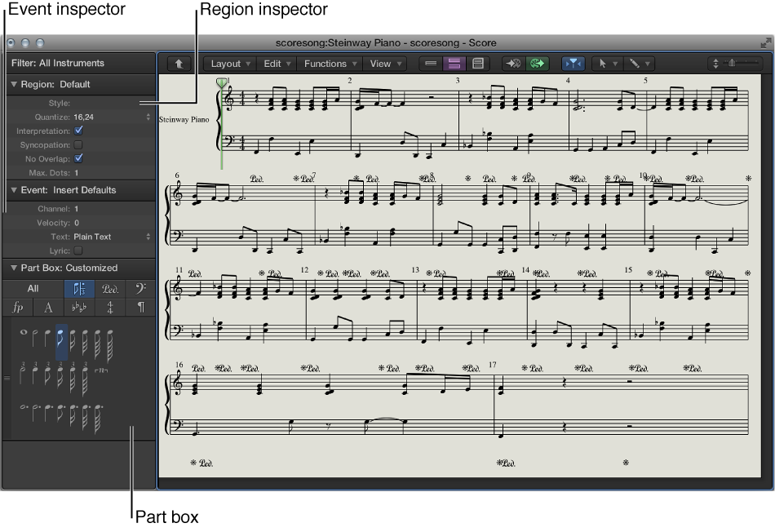The height and width of the screenshot is (532, 775).
Task: Collapse the Part Box section
Action: tap(13, 268)
